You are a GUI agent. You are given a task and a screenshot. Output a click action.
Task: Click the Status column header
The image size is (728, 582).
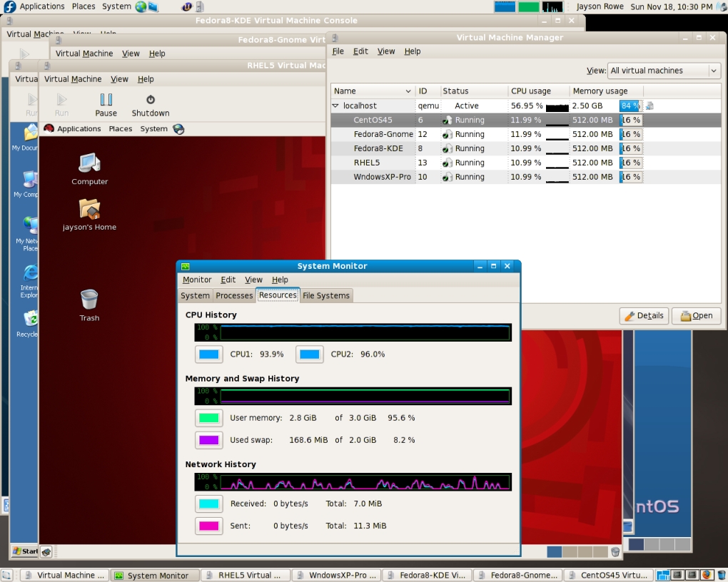pos(474,91)
